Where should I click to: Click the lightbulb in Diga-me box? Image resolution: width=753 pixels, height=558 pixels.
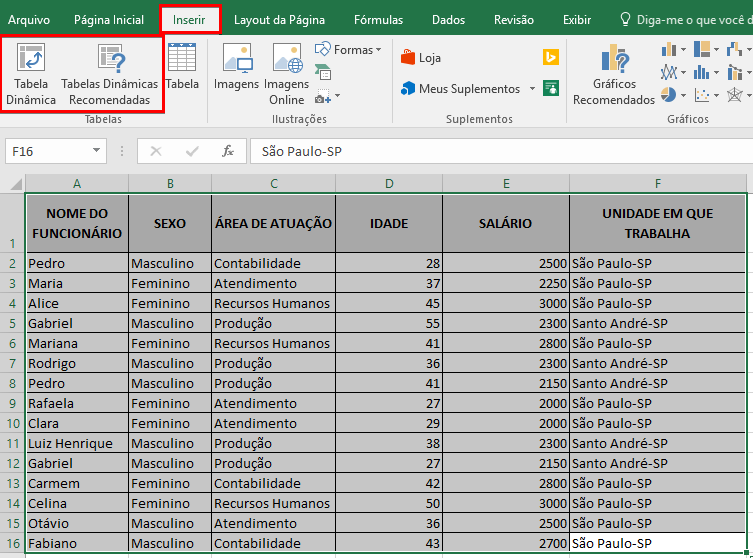pos(625,19)
